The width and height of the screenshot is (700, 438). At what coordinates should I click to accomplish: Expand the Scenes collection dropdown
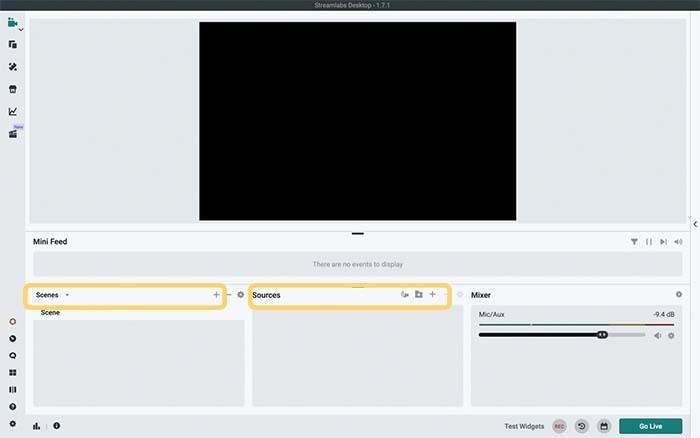[67, 295]
